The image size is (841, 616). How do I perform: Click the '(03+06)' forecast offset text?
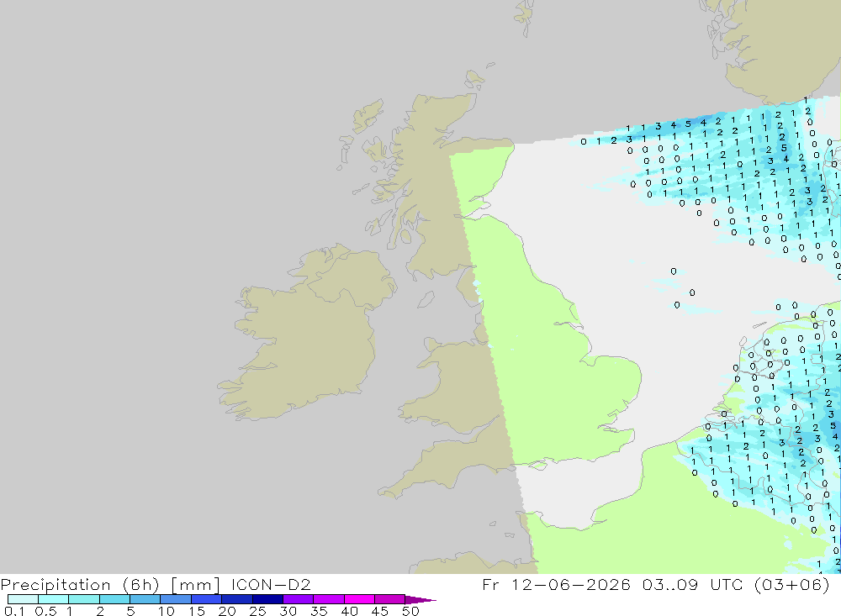[x=792, y=584]
